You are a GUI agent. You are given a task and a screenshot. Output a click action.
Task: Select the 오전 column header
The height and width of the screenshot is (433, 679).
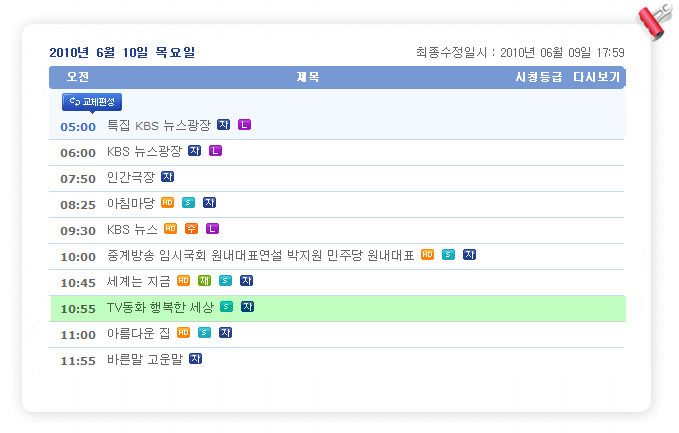click(x=78, y=77)
